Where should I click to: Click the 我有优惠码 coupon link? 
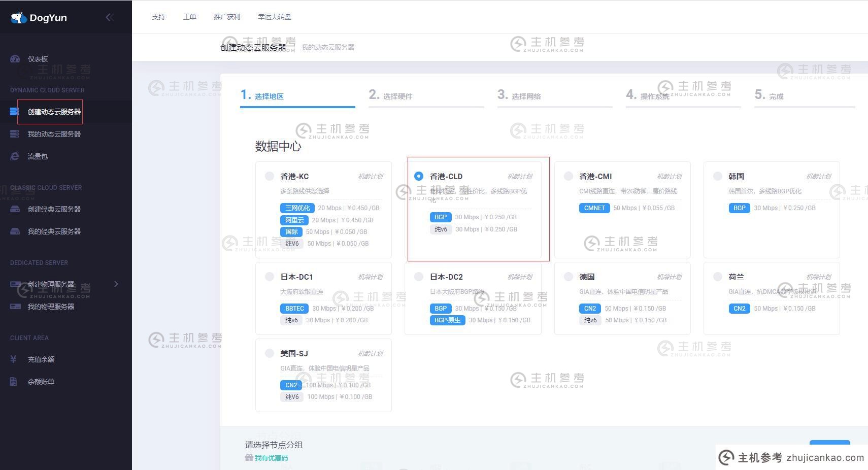[271, 458]
